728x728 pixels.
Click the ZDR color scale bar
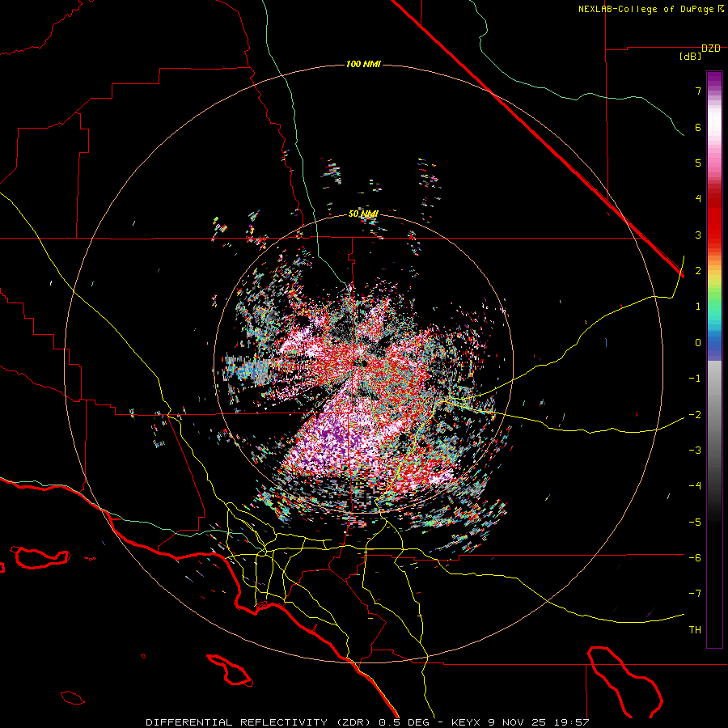click(714, 359)
